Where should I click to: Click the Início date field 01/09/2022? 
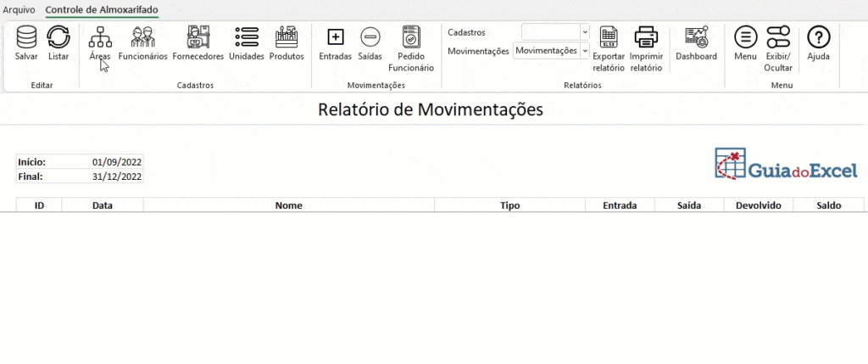(103, 162)
